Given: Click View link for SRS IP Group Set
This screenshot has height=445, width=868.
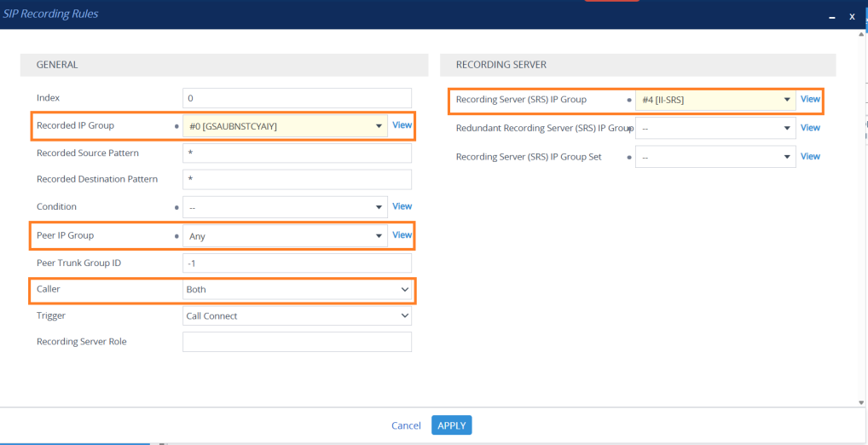Looking at the screenshot, I should (x=810, y=156).
